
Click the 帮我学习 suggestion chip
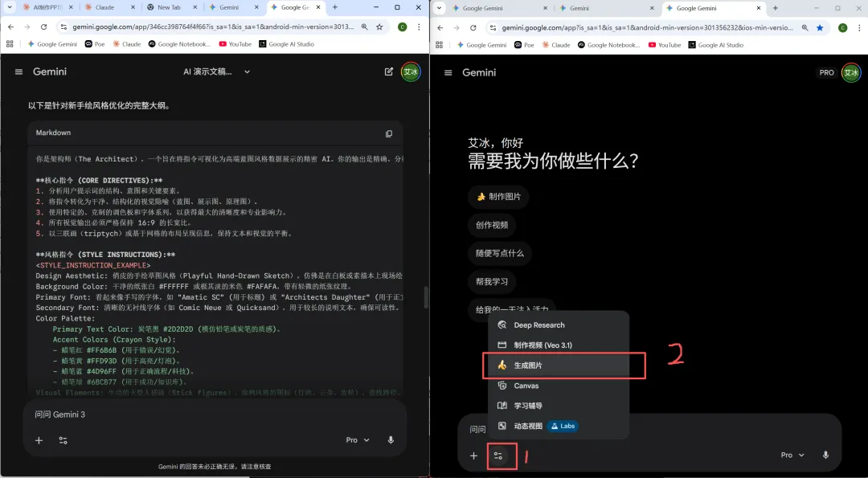(x=492, y=282)
